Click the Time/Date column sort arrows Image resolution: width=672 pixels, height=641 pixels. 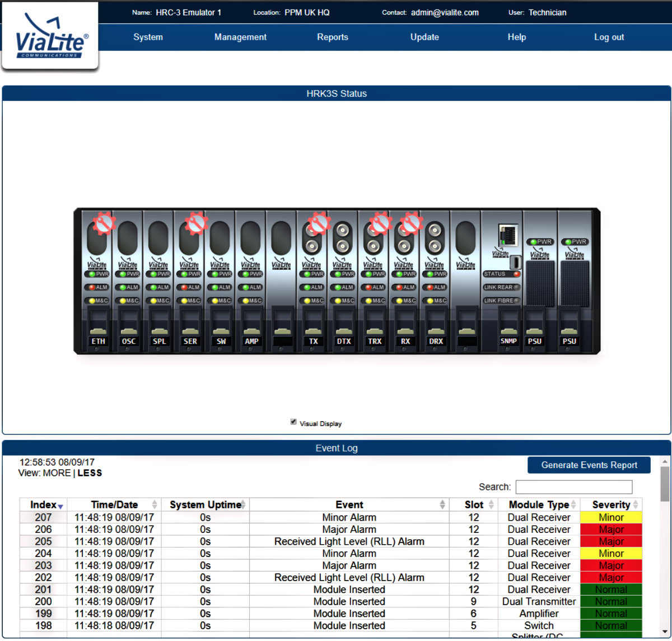coord(155,505)
